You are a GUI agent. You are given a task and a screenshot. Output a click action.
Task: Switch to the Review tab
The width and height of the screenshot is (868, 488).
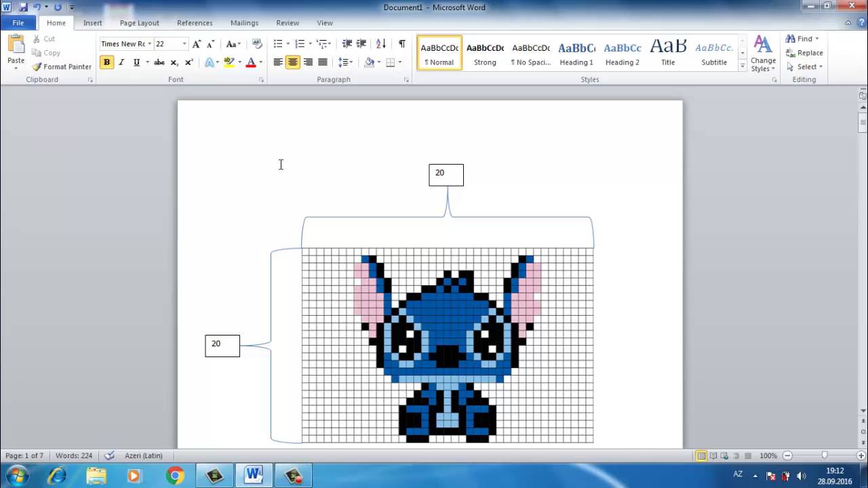288,23
